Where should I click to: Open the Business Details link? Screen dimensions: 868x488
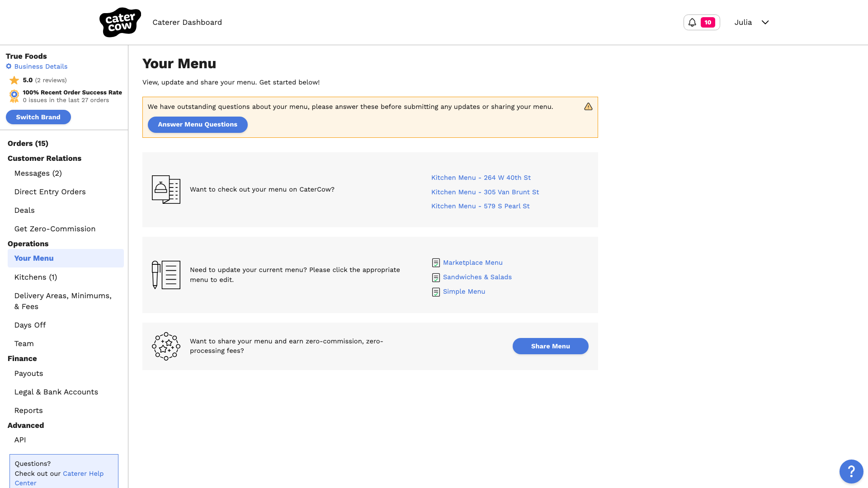coord(41,66)
